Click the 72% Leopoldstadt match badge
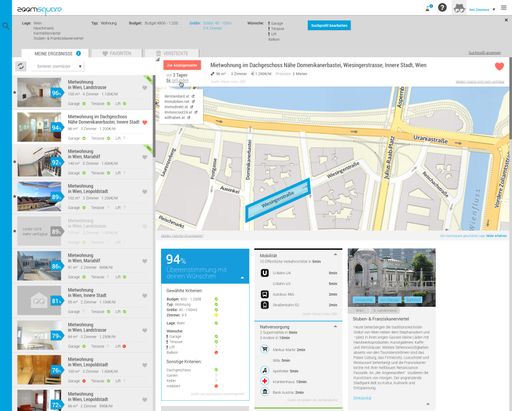512x411 pixels. (56, 405)
